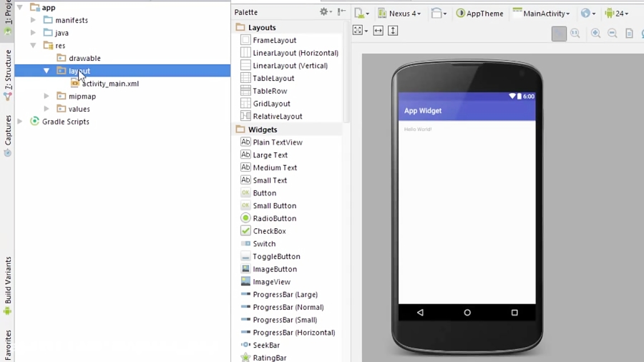Image resolution: width=644 pixels, height=362 pixels.
Task: Collapse the app module tree node
Action: 20,7
